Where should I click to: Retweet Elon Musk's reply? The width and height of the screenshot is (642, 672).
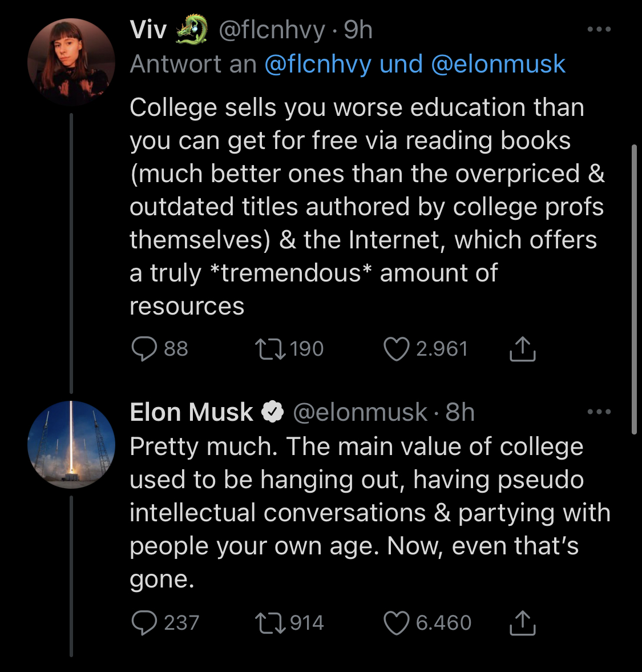tap(270, 623)
